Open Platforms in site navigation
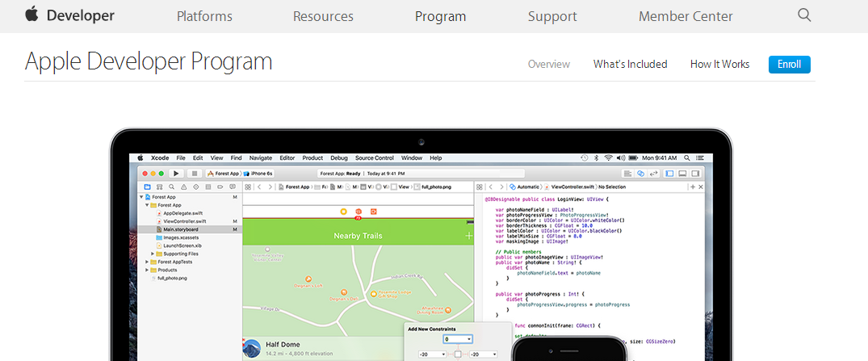 pos(204,17)
